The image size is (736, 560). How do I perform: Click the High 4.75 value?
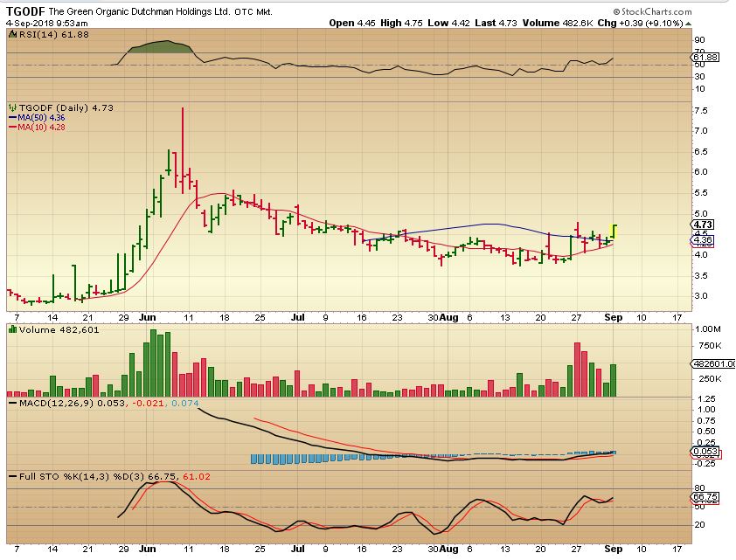[x=401, y=23]
